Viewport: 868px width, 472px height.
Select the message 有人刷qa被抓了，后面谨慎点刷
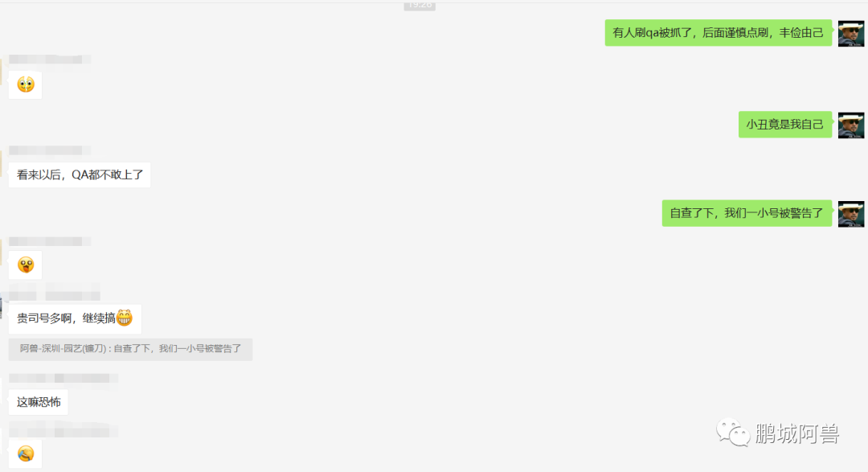point(718,33)
